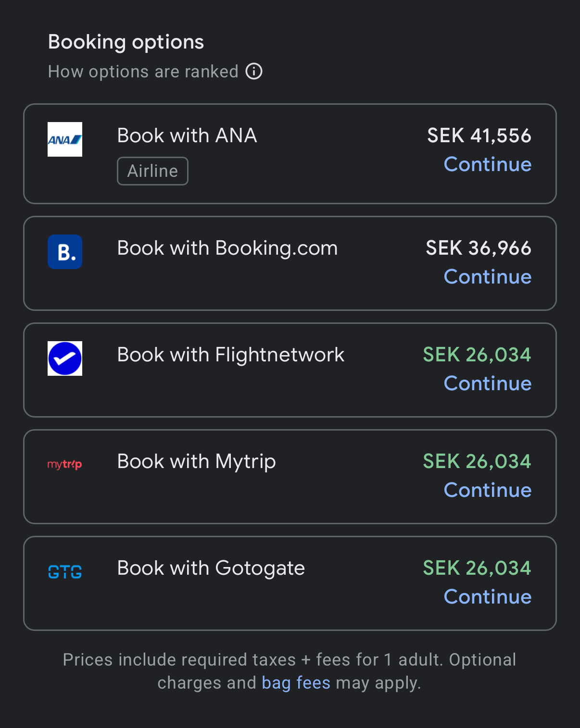Viewport: 580px width, 728px height.
Task: Click the SEK 41,556 ANA price
Action: click(x=479, y=136)
